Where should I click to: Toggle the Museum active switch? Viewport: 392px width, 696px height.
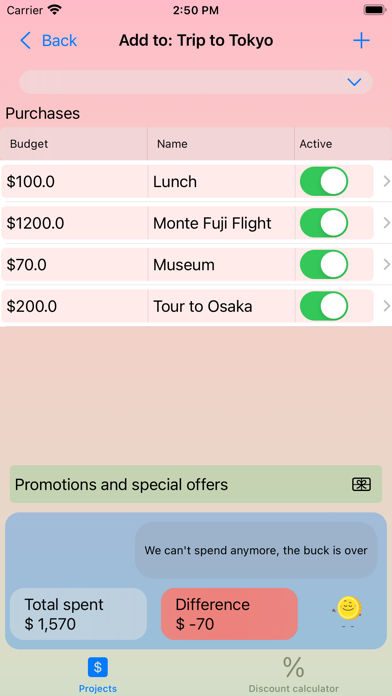[324, 265]
